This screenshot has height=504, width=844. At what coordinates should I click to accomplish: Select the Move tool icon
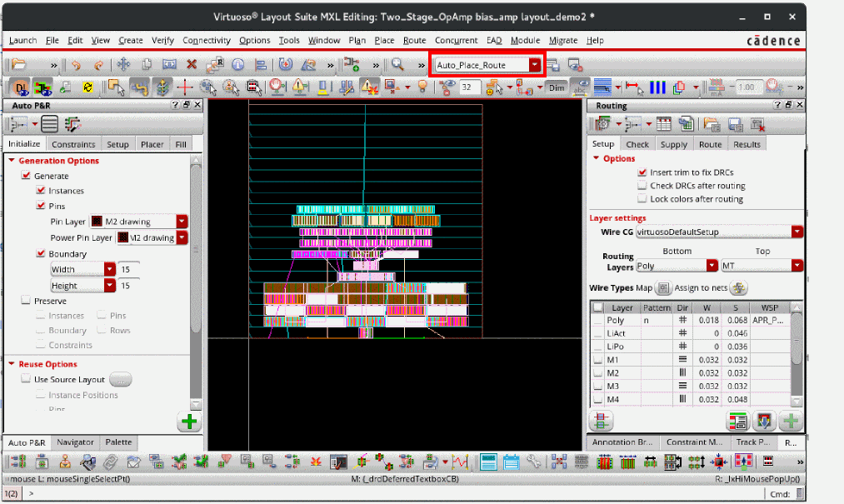[x=122, y=65]
